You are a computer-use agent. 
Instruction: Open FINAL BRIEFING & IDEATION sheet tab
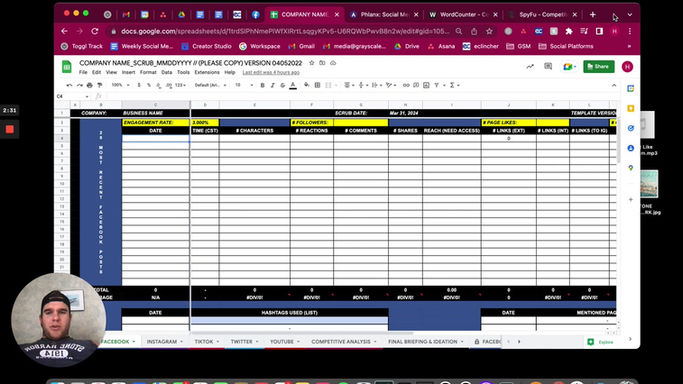click(426, 342)
